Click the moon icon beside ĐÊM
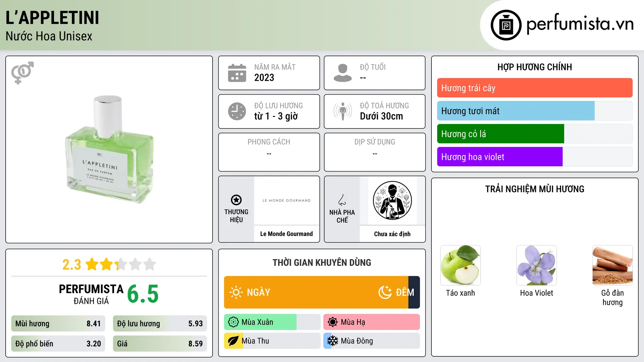 click(x=385, y=292)
